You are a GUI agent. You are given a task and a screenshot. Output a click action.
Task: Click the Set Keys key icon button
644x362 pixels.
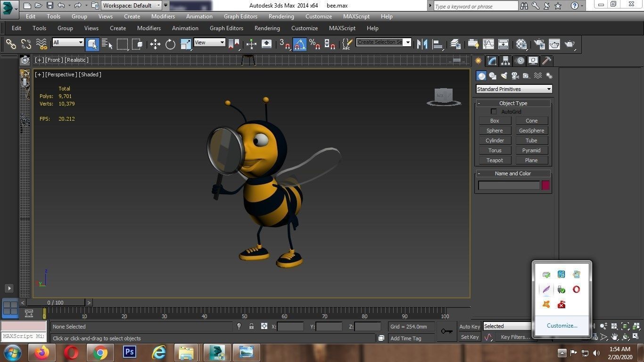click(x=446, y=331)
